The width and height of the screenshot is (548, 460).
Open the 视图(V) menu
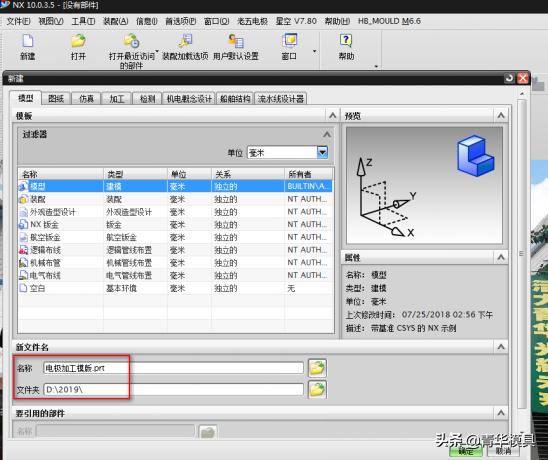point(51,21)
